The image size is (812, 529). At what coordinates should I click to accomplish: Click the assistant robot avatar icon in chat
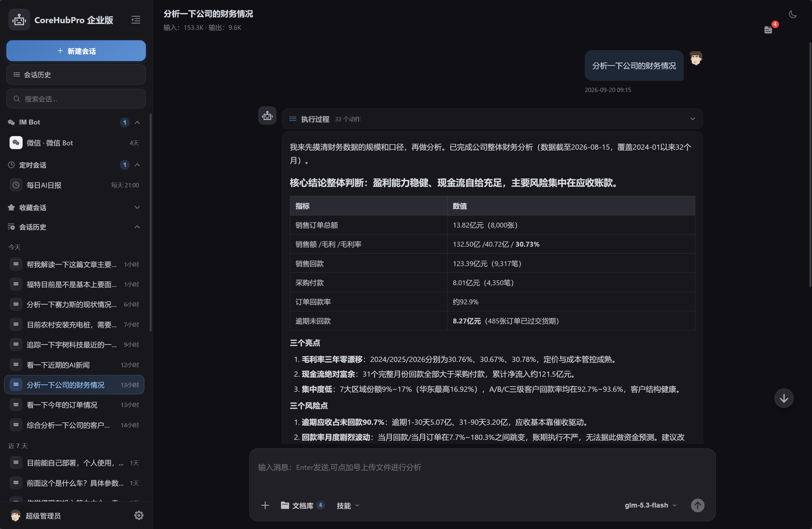click(x=267, y=116)
